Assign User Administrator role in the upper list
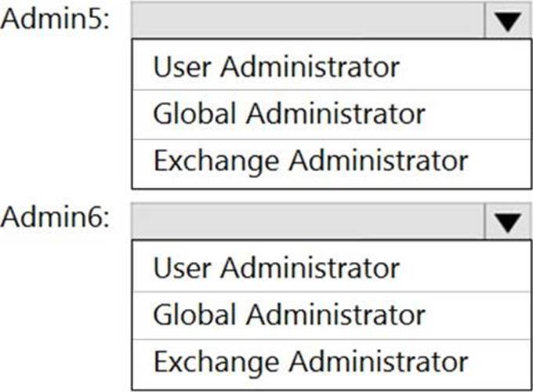 (332, 66)
